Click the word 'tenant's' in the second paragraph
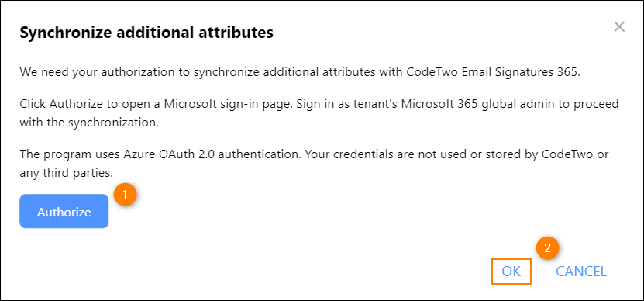Image resolution: width=644 pixels, height=301 pixels. (x=374, y=104)
